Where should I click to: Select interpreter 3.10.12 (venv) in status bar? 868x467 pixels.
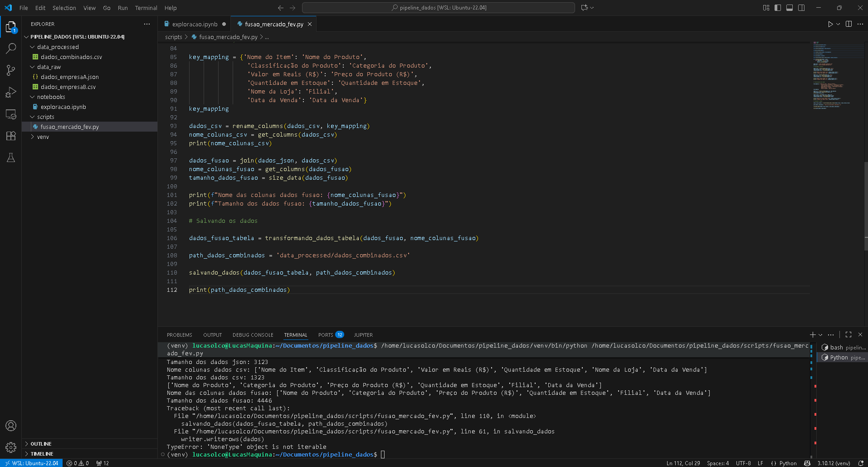[x=834, y=463]
